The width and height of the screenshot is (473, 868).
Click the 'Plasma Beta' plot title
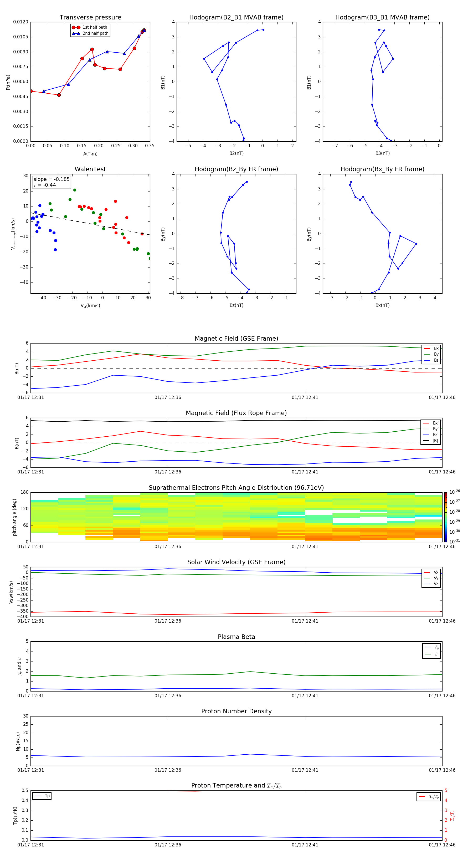(x=236, y=637)
